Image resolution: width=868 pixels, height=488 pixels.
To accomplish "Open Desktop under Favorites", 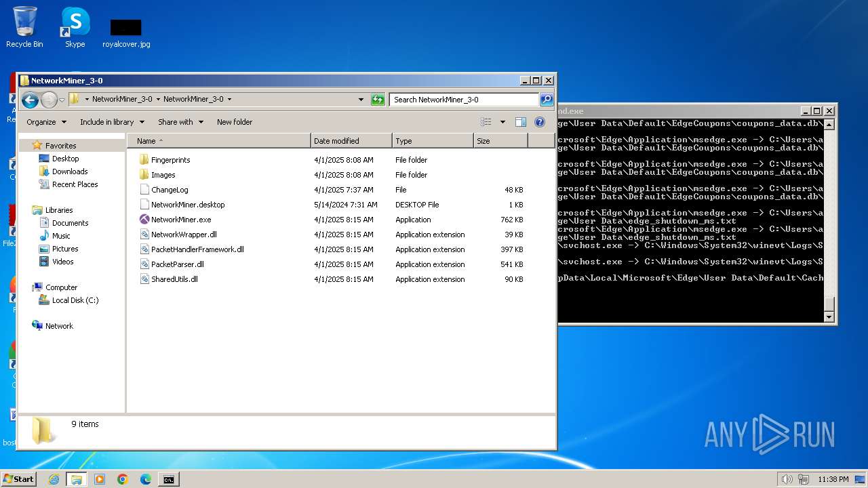I will (65, 159).
